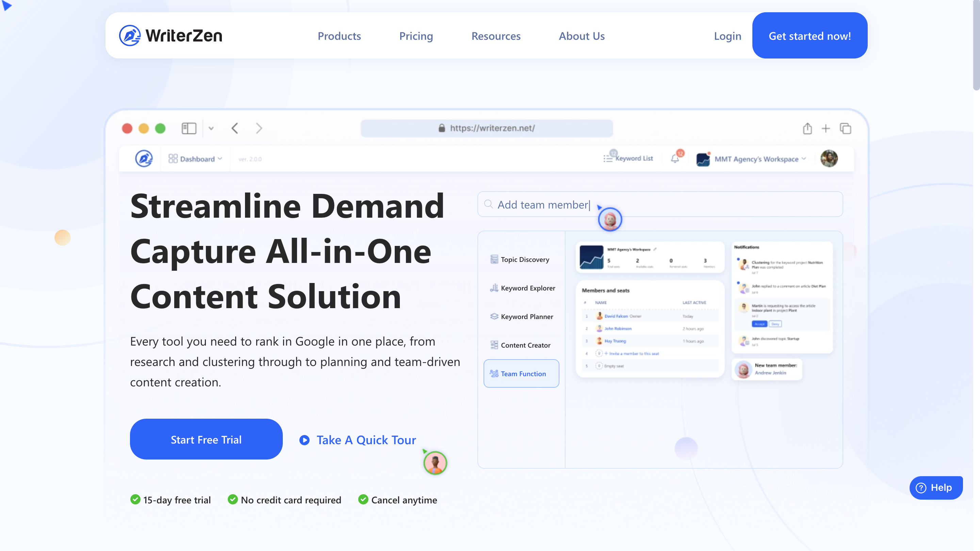980x551 pixels.
Task: Click the 15-day free trial checkmark icon
Action: (x=135, y=500)
